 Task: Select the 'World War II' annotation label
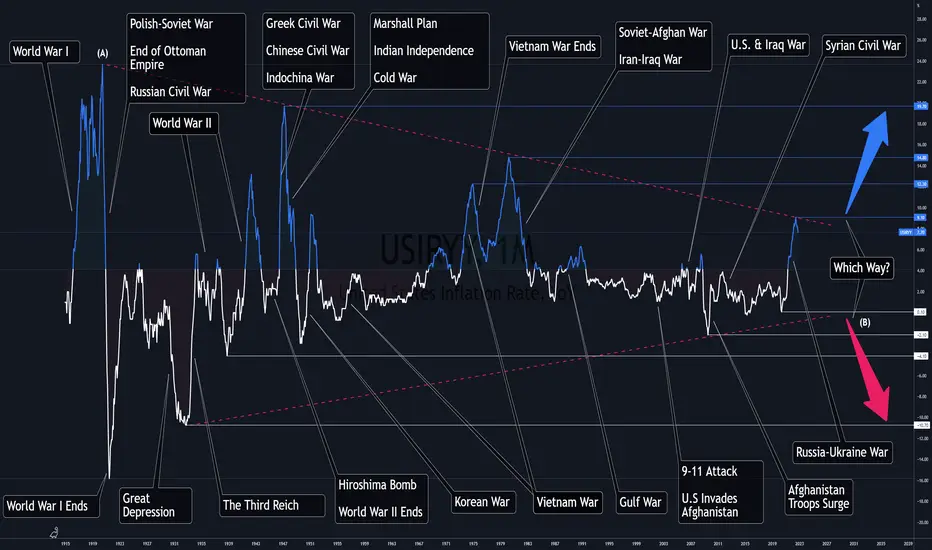click(x=183, y=123)
